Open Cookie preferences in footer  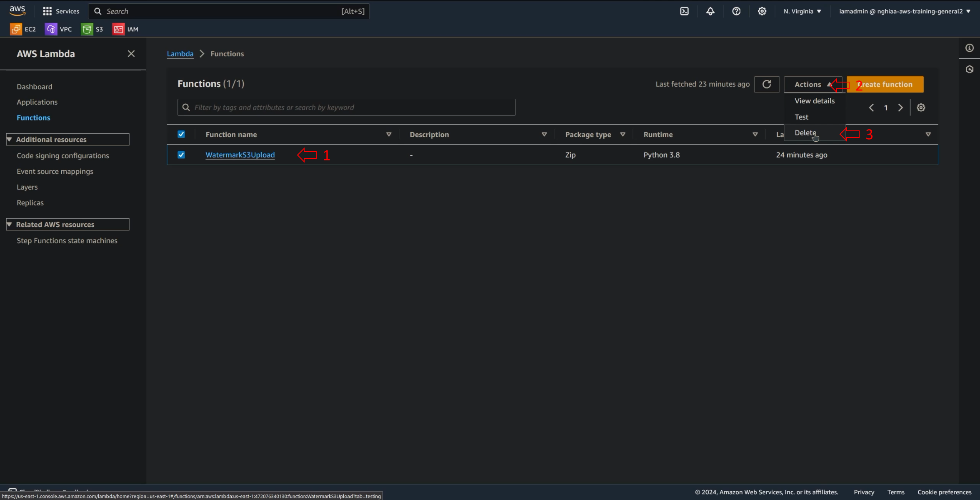coord(944,492)
